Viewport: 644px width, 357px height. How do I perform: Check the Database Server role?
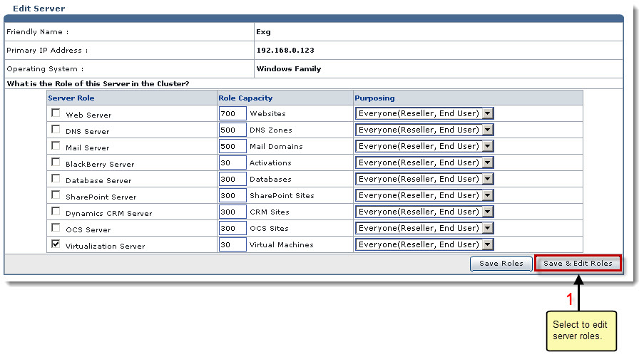point(56,178)
